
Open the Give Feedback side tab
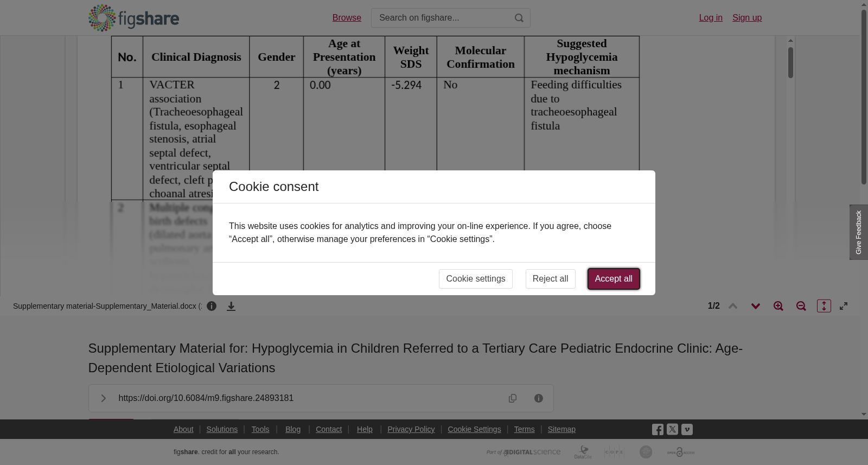click(859, 232)
